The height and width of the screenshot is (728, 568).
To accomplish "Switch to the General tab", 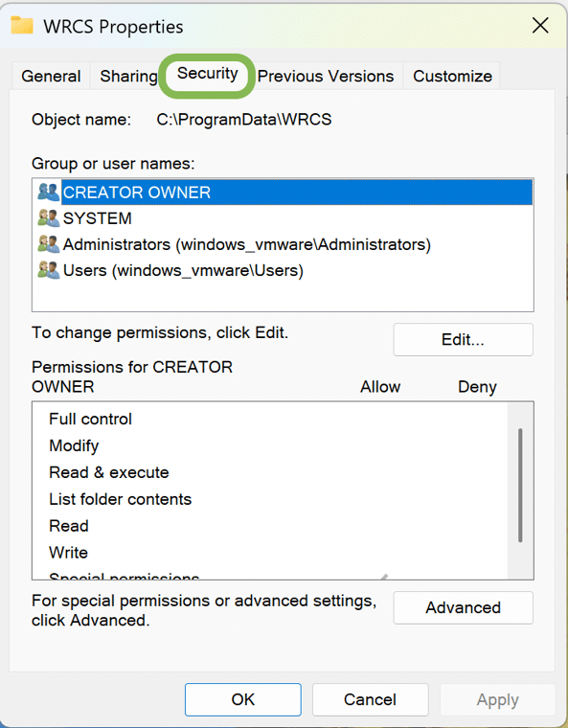I will (x=51, y=76).
